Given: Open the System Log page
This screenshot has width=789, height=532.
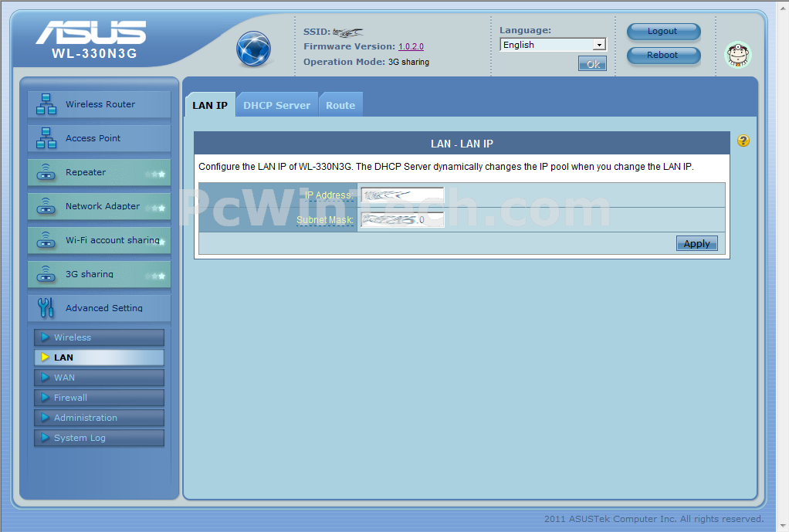Looking at the screenshot, I should click(x=99, y=438).
